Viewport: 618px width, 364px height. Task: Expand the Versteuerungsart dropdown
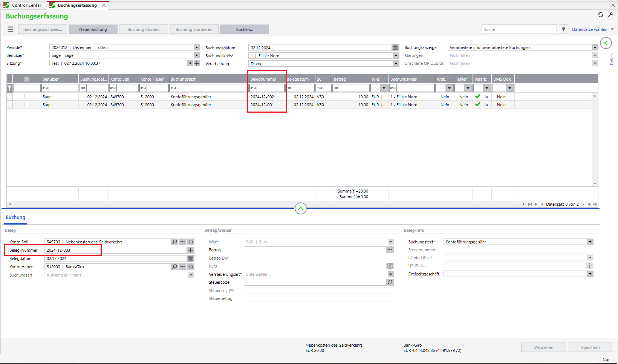point(390,274)
